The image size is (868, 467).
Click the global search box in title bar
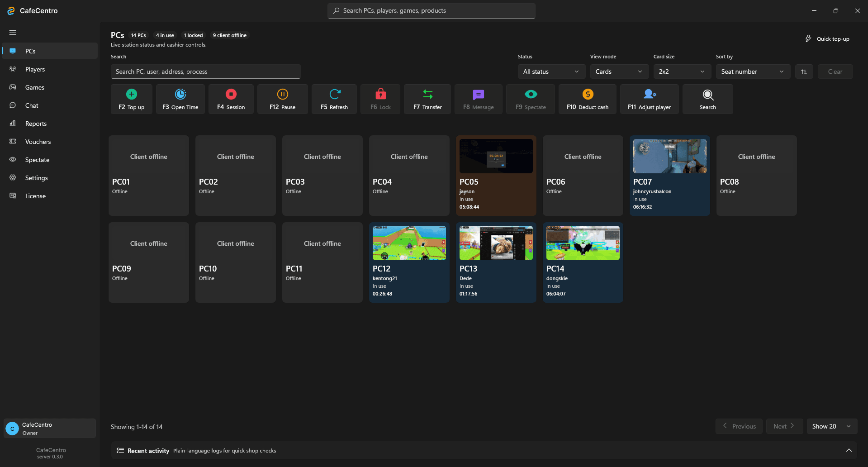pos(432,11)
